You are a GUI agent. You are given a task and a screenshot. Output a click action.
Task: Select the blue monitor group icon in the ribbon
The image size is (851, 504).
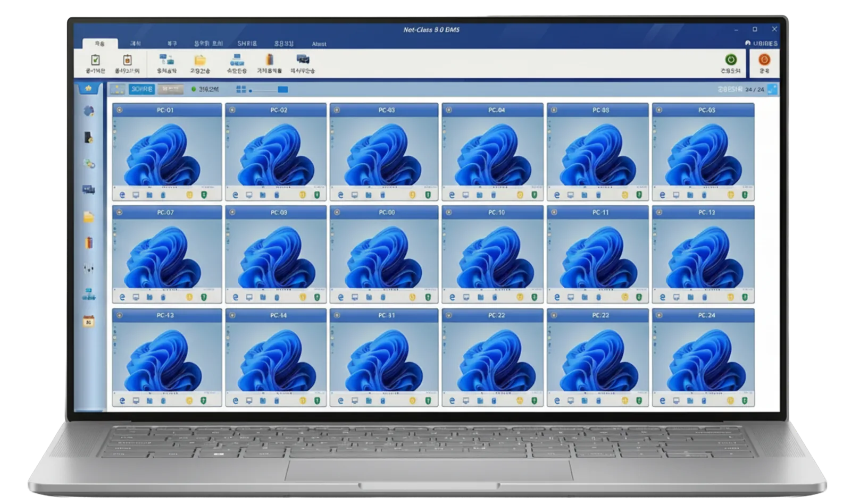click(x=237, y=60)
